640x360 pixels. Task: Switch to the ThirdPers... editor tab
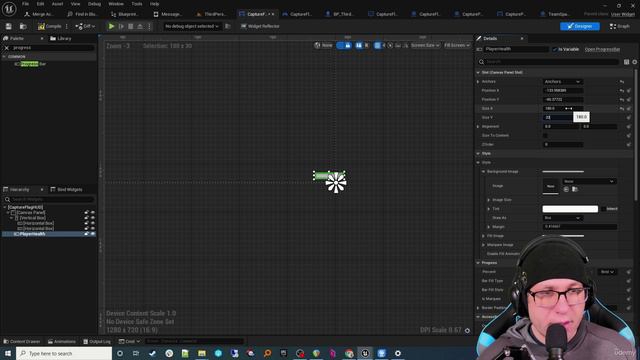pos(211,14)
